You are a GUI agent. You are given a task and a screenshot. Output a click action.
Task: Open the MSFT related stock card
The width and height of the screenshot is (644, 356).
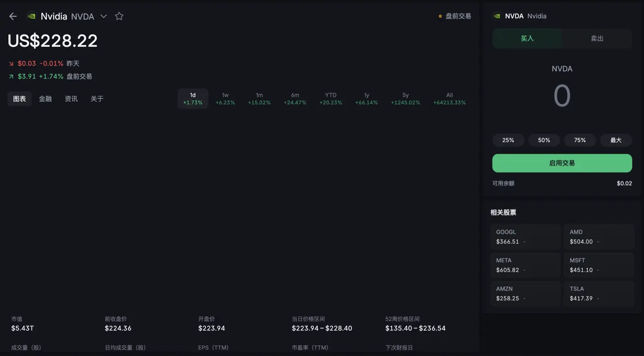pyautogui.click(x=599, y=265)
